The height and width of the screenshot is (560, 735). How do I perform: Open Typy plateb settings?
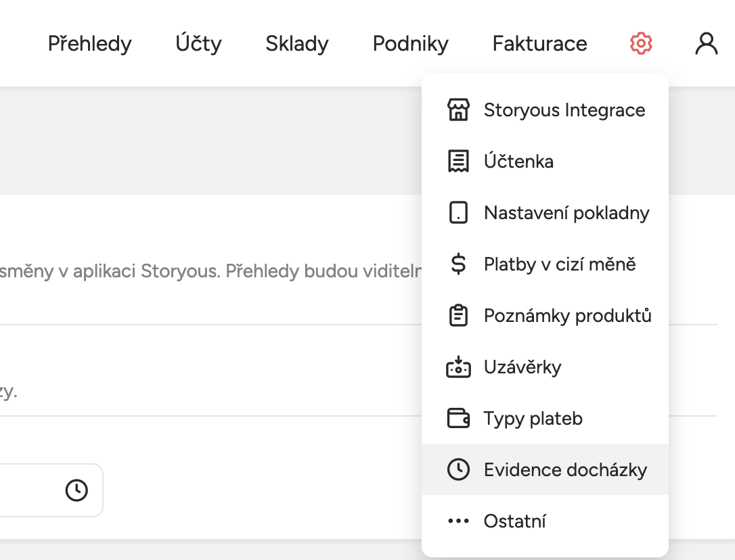point(533,418)
